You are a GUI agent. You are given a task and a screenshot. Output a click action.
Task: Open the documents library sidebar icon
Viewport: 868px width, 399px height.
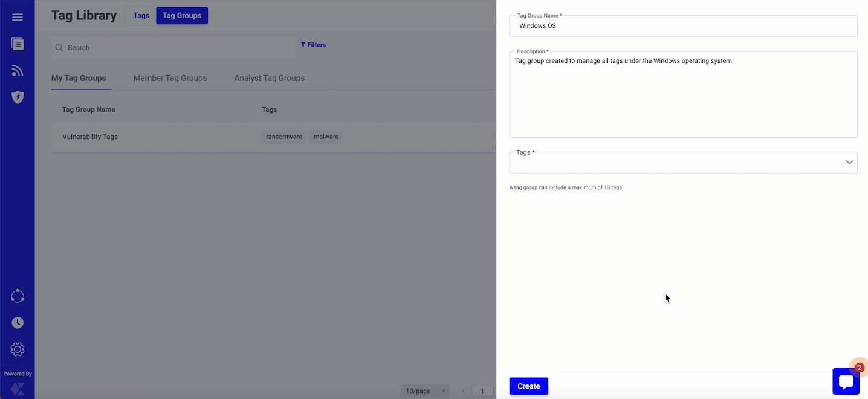click(x=18, y=44)
